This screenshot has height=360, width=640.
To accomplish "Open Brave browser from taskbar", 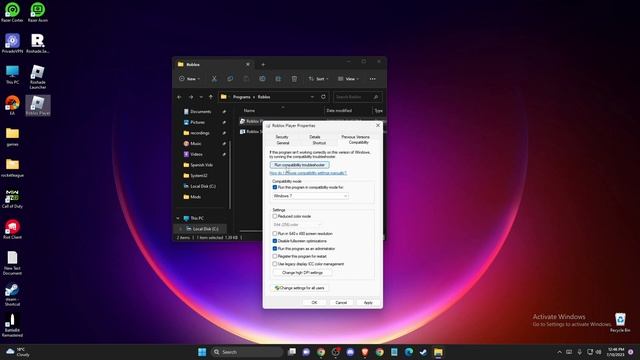I will pyautogui.click(x=365, y=352).
